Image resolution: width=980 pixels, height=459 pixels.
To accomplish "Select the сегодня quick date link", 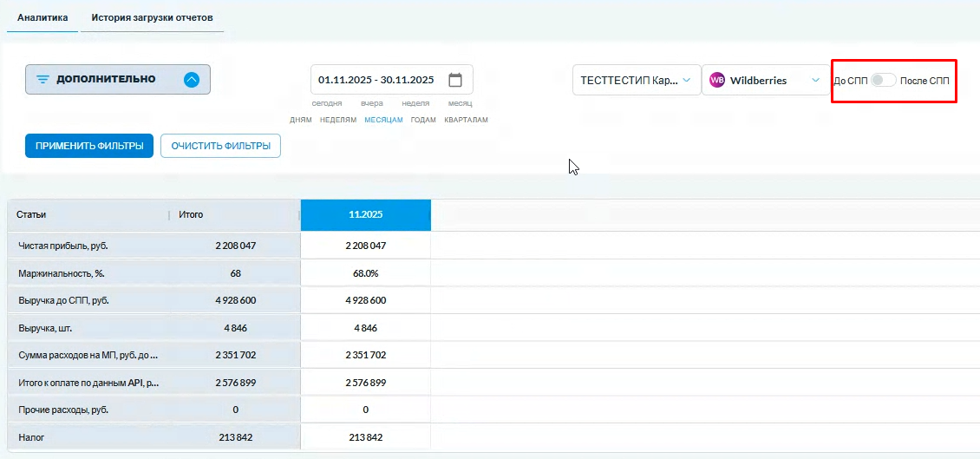I will click(327, 103).
